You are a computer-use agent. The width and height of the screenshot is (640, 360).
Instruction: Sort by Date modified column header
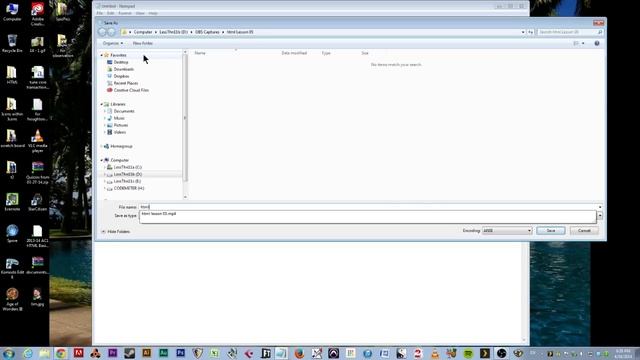(294, 53)
